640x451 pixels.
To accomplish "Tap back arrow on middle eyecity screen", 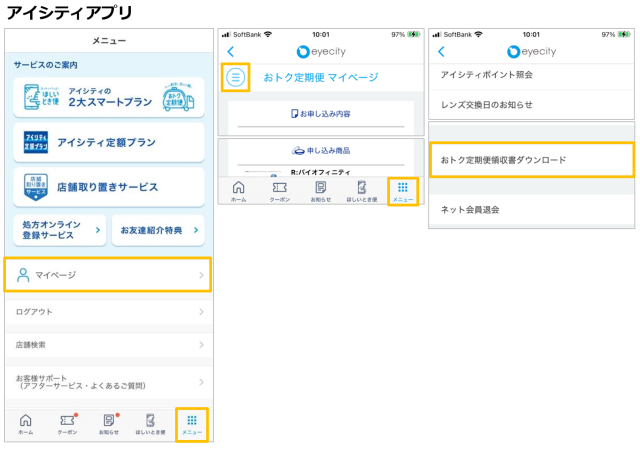I will [231, 51].
